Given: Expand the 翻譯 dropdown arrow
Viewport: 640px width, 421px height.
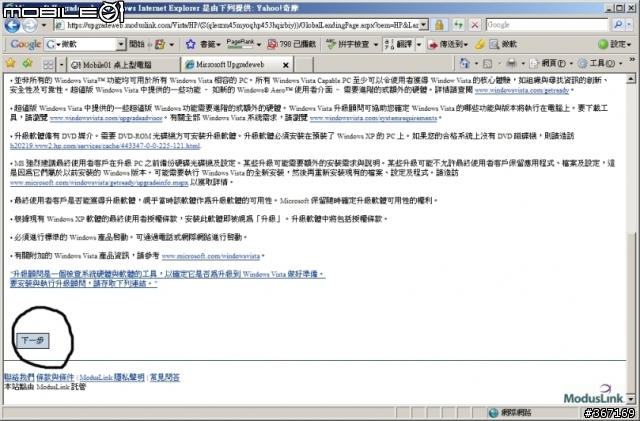Looking at the screenshot, I should click(x=418, y=44).
